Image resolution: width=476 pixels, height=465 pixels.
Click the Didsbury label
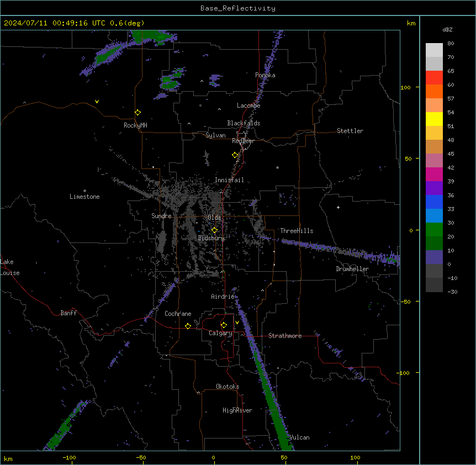click(x=211, y=238)
